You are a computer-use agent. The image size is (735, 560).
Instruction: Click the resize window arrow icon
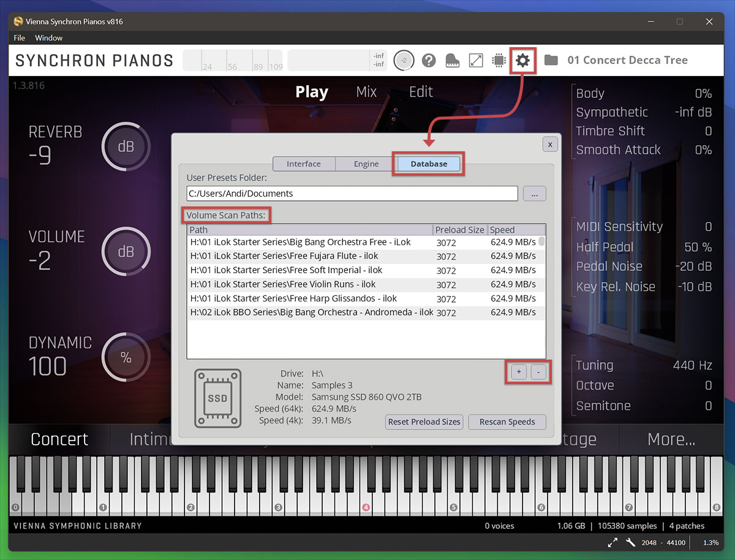pyautogui.click(x=476, y=60)
